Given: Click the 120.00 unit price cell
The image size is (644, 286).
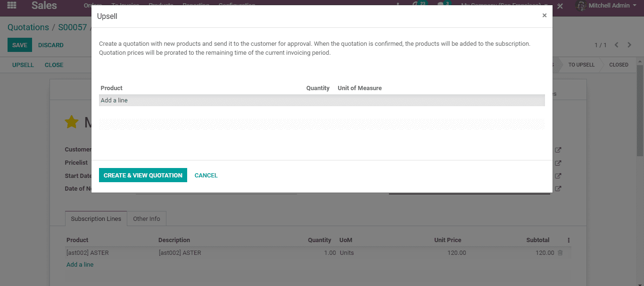Looking at the screenshot, I should (x=457, y=252).
